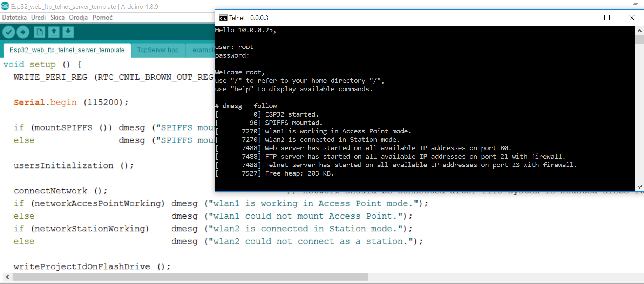Click 'Serial.begin (115200);' code line
Screen dimensions: 644x284
[x=71, y=103]
